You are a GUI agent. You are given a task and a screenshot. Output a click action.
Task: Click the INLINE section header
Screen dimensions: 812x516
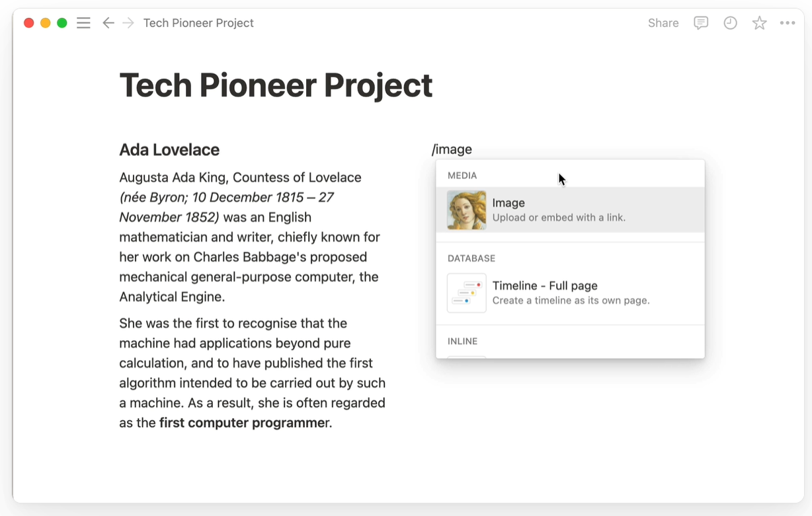point(462,342)
